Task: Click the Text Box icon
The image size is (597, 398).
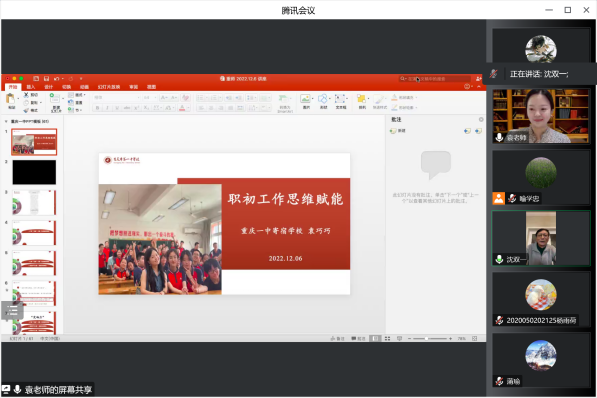Action: point(340,99)
